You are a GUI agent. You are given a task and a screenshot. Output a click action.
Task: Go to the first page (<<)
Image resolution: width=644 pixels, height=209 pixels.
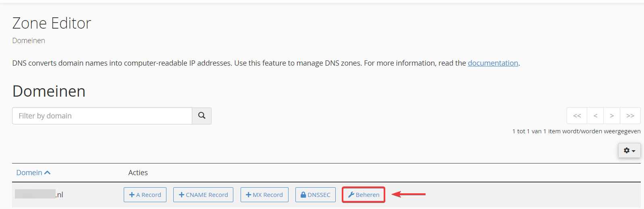(577, 116)
